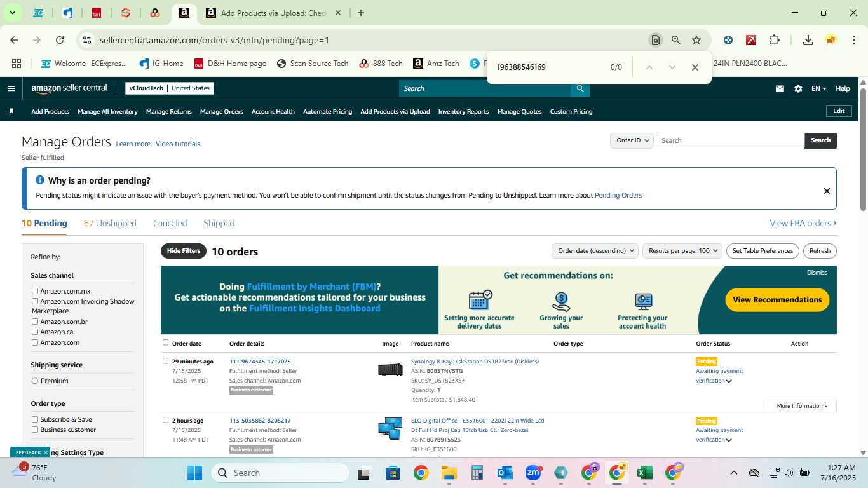Image resolution: width=868 pixels, height=488 pixels.
Task: Open the Seller Central hamburger menu
Action: pos(11,88)
